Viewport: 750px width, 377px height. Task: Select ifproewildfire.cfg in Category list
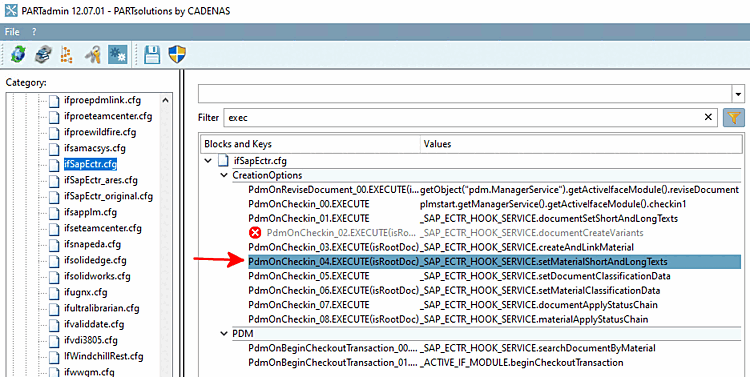tap(100, 132)
